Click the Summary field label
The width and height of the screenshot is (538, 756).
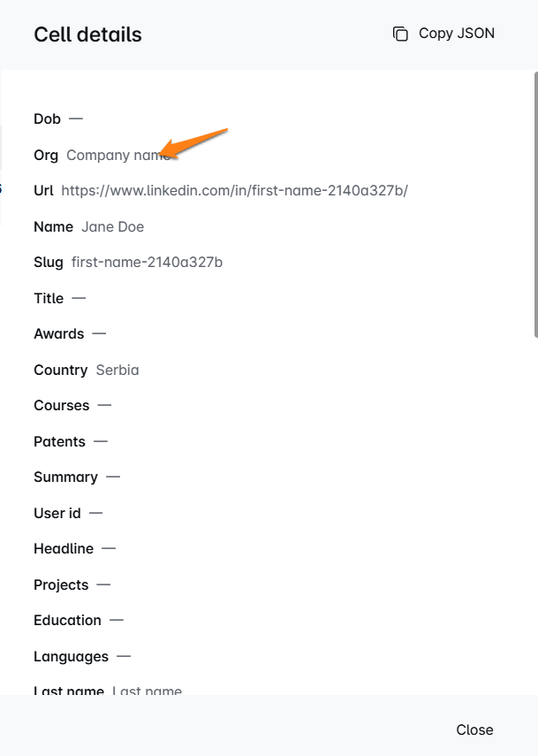(65, 477)
